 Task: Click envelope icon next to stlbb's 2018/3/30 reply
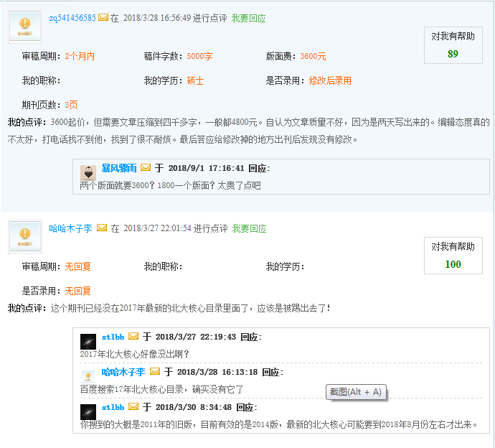(x=133, y=406)
